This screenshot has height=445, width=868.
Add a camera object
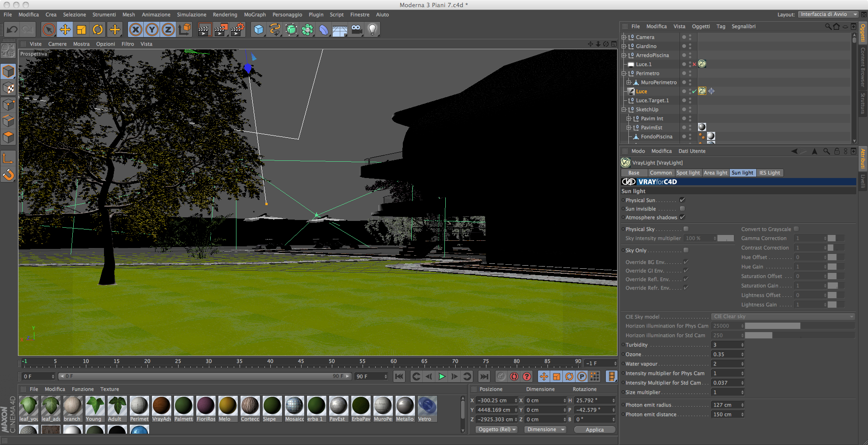356,30
